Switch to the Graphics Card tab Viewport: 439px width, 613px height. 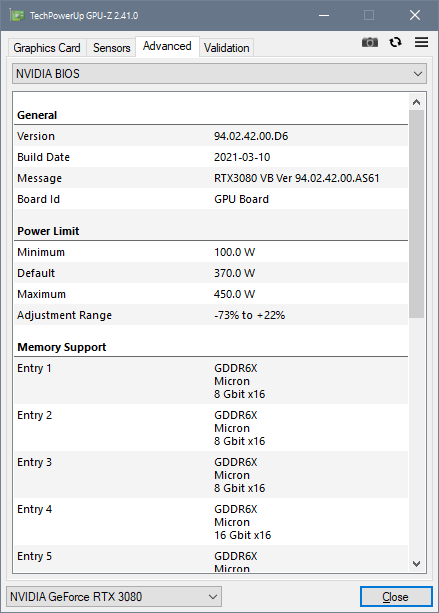click(x=47, y=48)
